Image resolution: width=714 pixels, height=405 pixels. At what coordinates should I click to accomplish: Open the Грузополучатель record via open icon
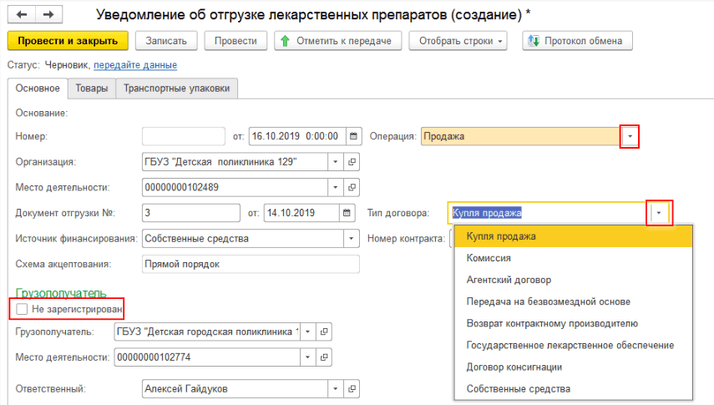[327, 332]
